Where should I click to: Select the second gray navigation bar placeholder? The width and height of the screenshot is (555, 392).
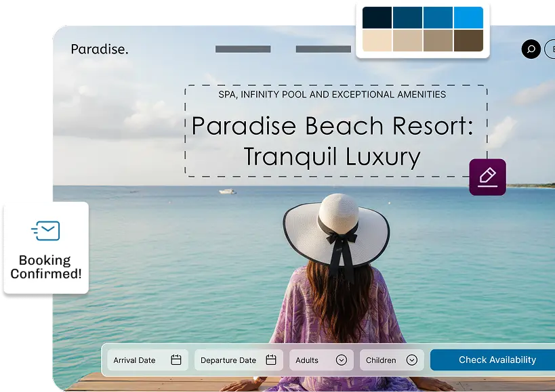click(x=324, y=49)
